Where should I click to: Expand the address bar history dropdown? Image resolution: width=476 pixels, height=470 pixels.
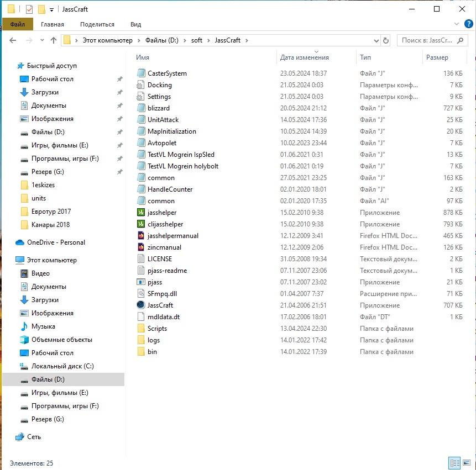pos(376,41)
